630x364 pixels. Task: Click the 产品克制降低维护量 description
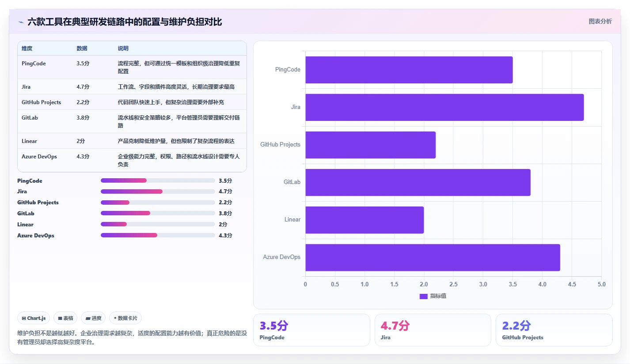tap(176, 141)
